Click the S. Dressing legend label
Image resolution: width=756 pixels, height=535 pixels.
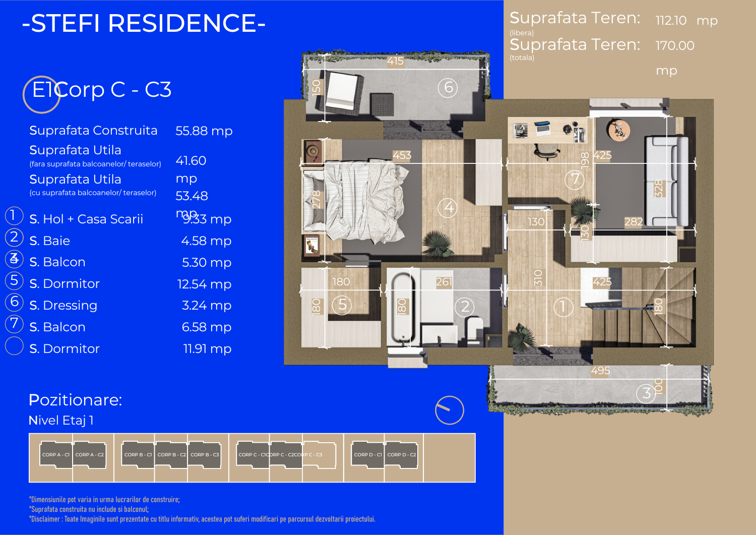point(63,306)
